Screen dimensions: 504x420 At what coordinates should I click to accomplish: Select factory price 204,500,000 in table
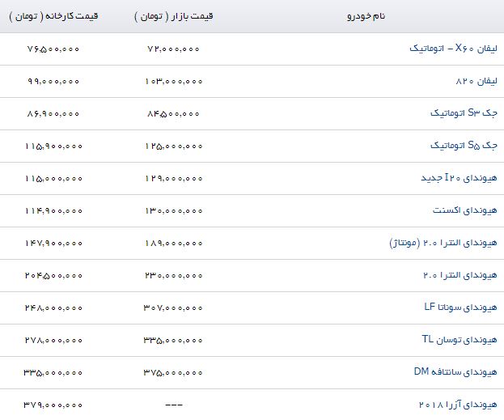(x=53, y=275)
